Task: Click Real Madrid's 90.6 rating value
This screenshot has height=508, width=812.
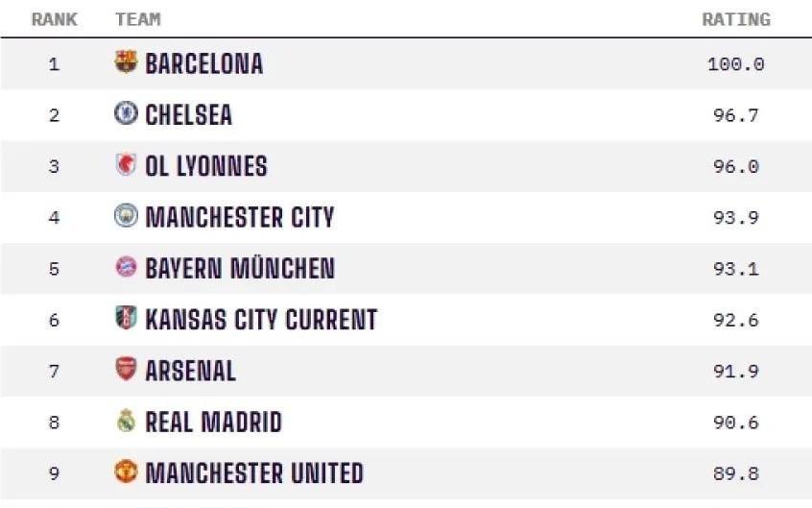Action: tap(736, 423)
